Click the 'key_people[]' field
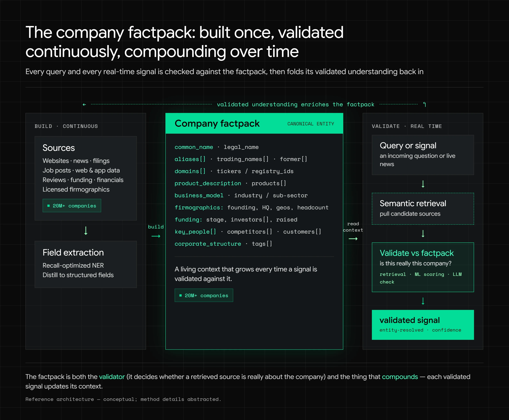The height and width of the screenshot is (420, 509). pyautogui.click(x=195, y=232)
